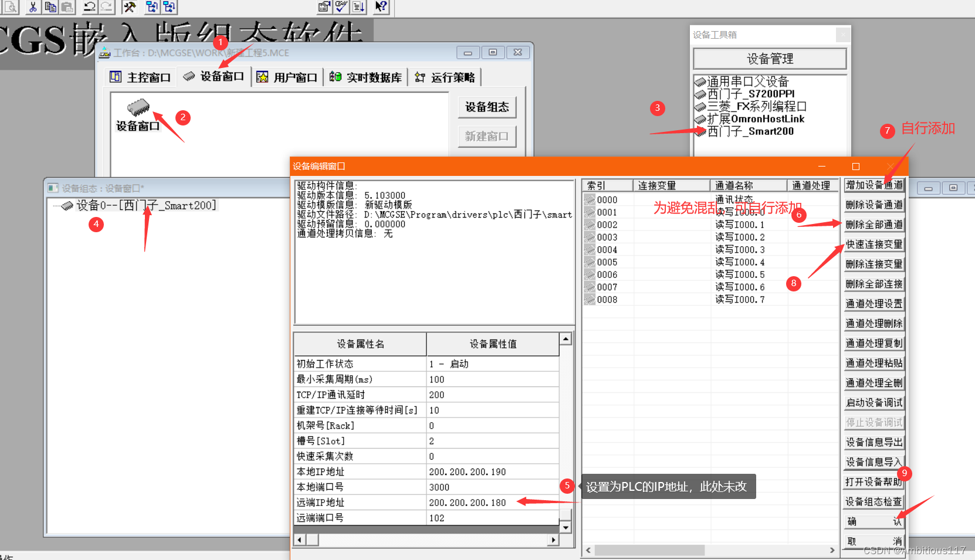Click 删除设备通道 button

874,205
